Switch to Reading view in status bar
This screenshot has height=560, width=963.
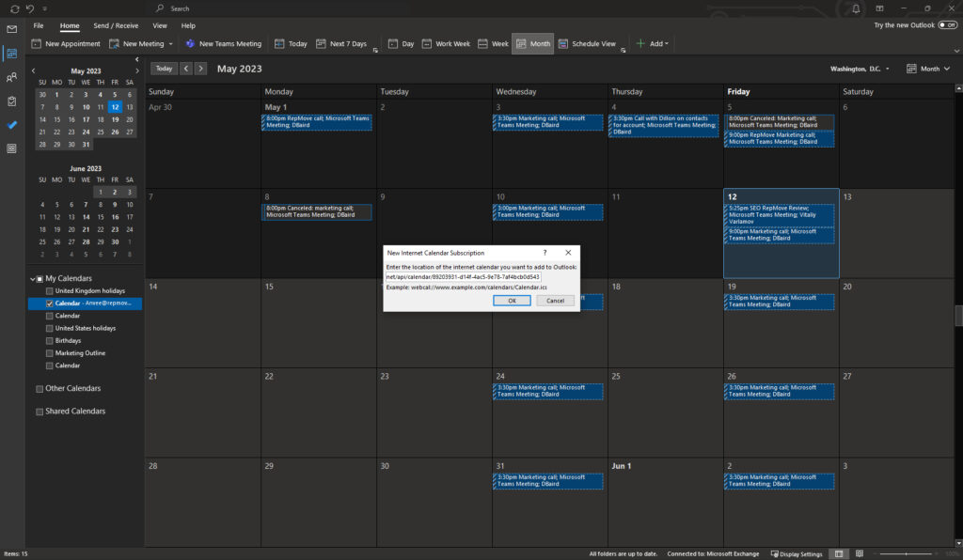[x=860, y=553]
